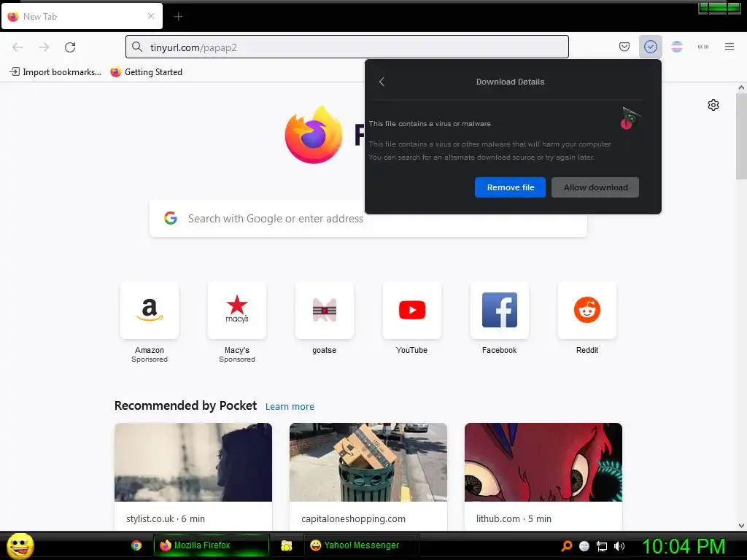Viewport: 747px width, 560px height.
Task: Click Import bookmarks bookmark
Action: (x=55, y=72)
